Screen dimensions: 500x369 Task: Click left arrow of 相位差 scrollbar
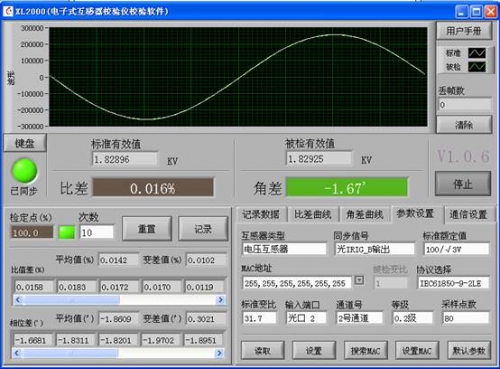tap(17, 353)
